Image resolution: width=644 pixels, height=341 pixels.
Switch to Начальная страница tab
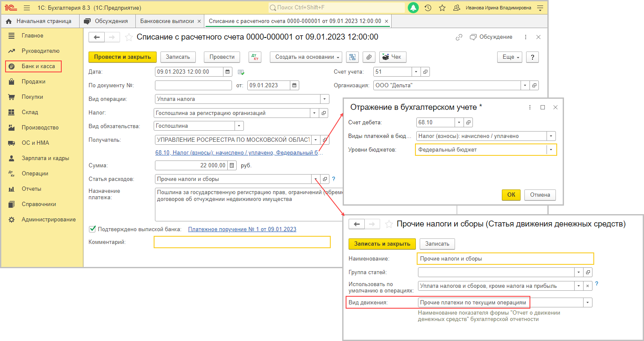(x=39, y=21)
